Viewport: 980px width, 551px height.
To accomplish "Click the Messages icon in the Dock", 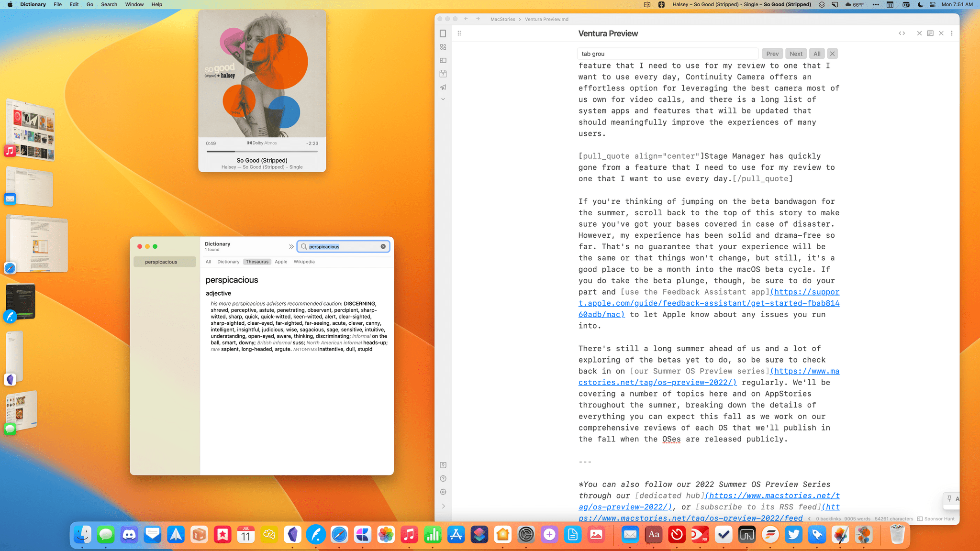I will pyautogui.click(x=106, y=534).
